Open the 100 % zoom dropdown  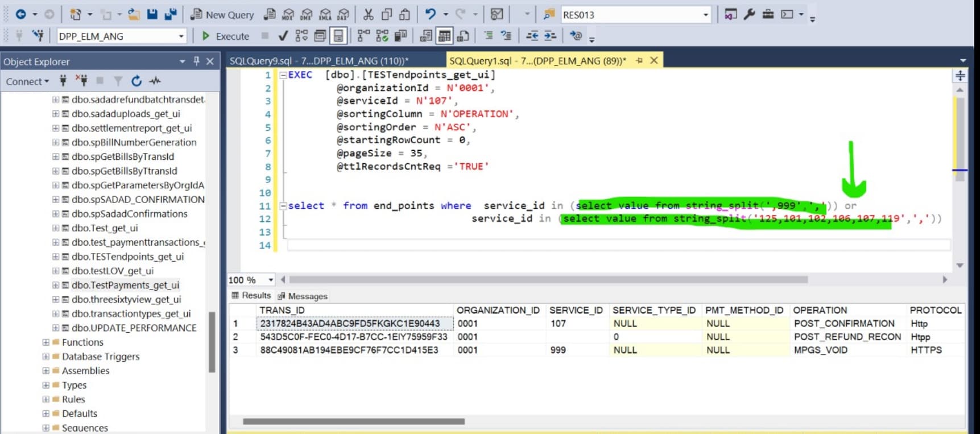[x=271, y=280]
